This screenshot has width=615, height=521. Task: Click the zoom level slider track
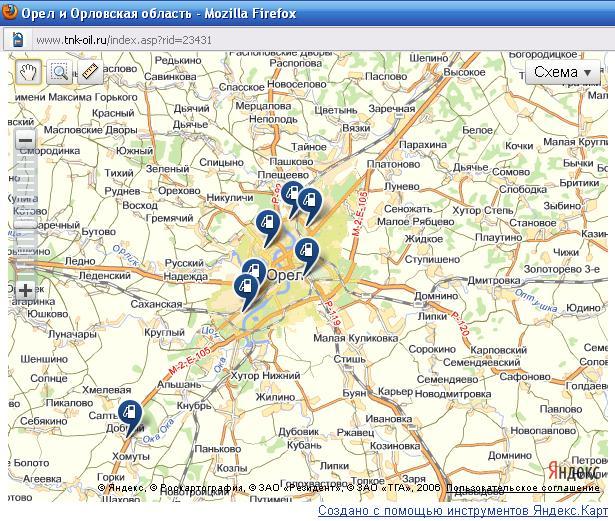pos(25,215)
